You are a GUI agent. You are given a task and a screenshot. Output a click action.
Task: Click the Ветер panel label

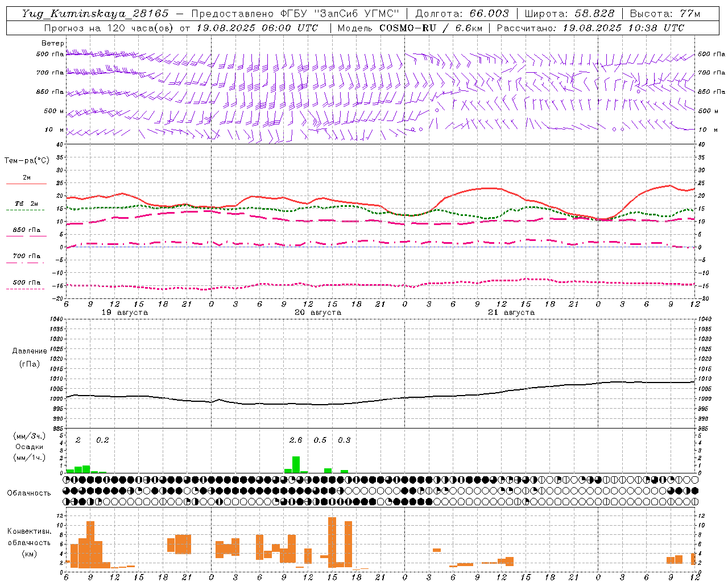[x=53, y=43]
